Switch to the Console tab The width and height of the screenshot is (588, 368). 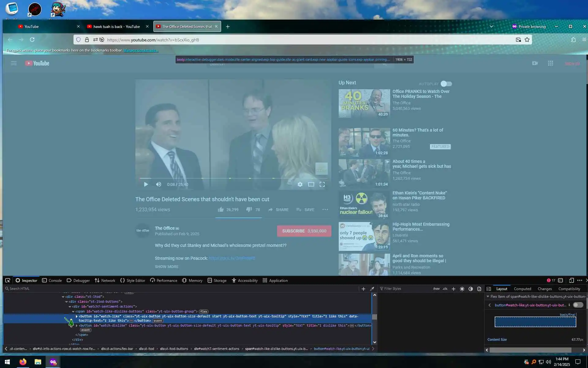[52, 280]
